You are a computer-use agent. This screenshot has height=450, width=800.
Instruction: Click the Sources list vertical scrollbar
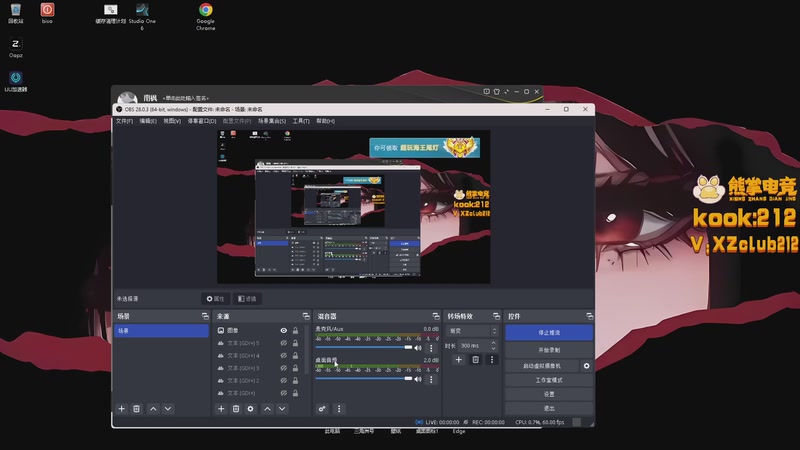pyautogui.click(x=306, y=349)
